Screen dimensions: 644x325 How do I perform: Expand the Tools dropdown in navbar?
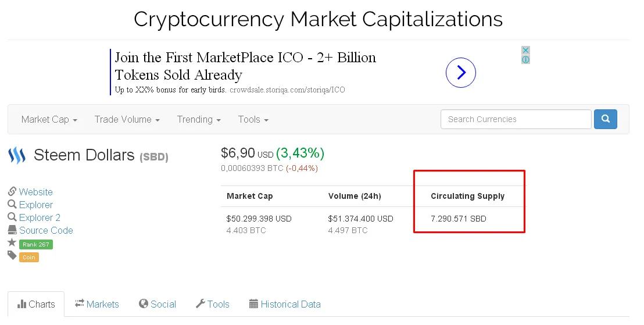[x=253, y=120]
